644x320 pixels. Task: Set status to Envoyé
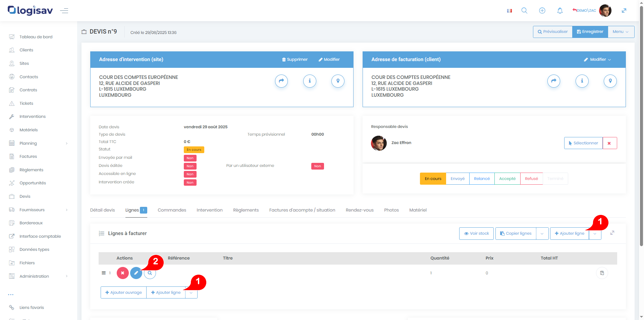[x=458, y=179]
